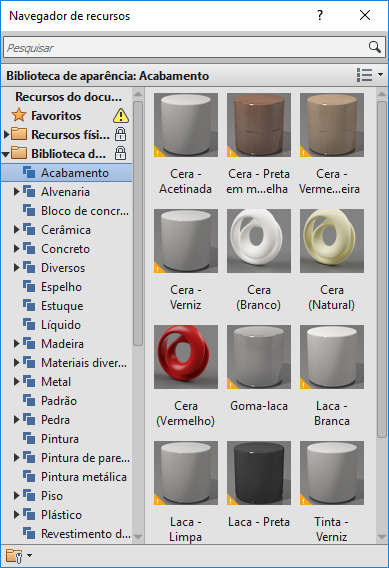Click the lock icon beside Recursos físi...
This screenshot has width=389, height=568.
click(x=120, y=134)
